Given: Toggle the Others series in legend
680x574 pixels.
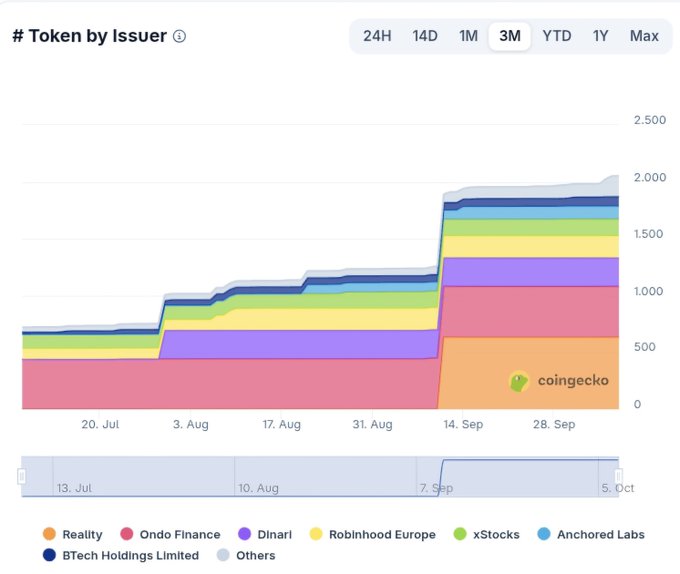Looking at the screenshot, I should point(246,555).
